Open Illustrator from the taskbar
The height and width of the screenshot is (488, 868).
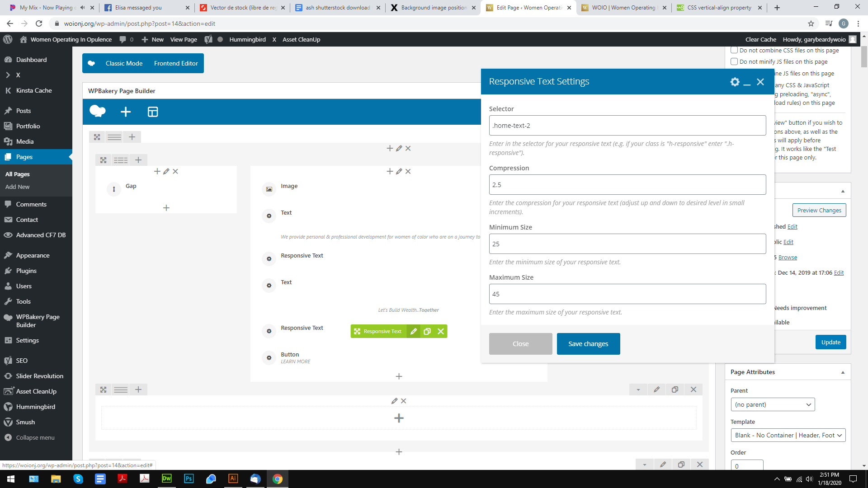pyautogui.click(x=233, y=479)
